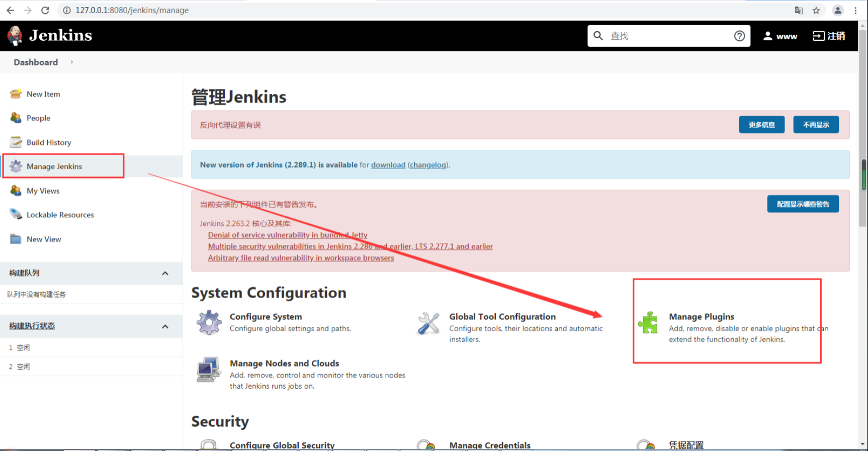This screenshot has width=868, height=451.
Task: Click the New View folder icon
Action: (x=16, y=239)
